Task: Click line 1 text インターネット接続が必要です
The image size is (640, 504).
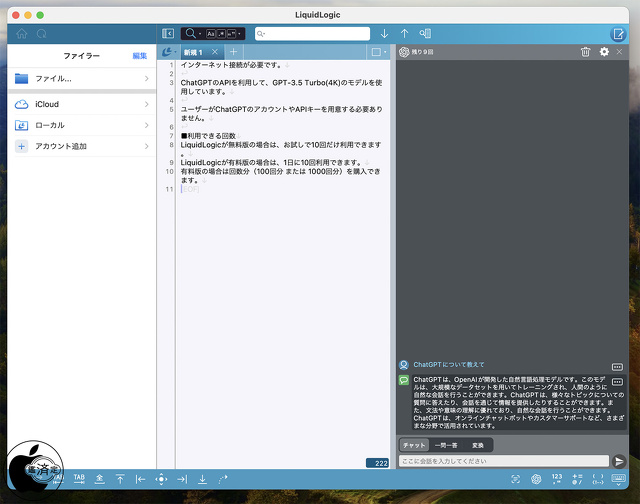Action: point(231,65)
